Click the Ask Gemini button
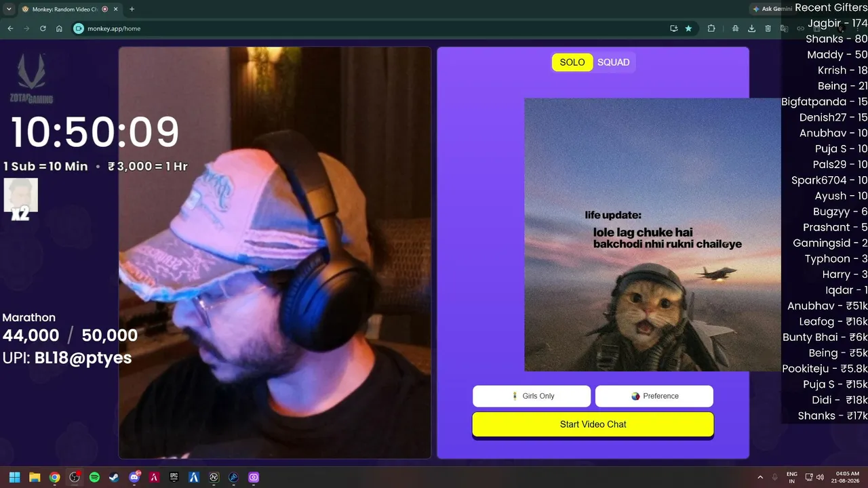Viewport: 868px width, 488px height. click(x=772, y=9)
